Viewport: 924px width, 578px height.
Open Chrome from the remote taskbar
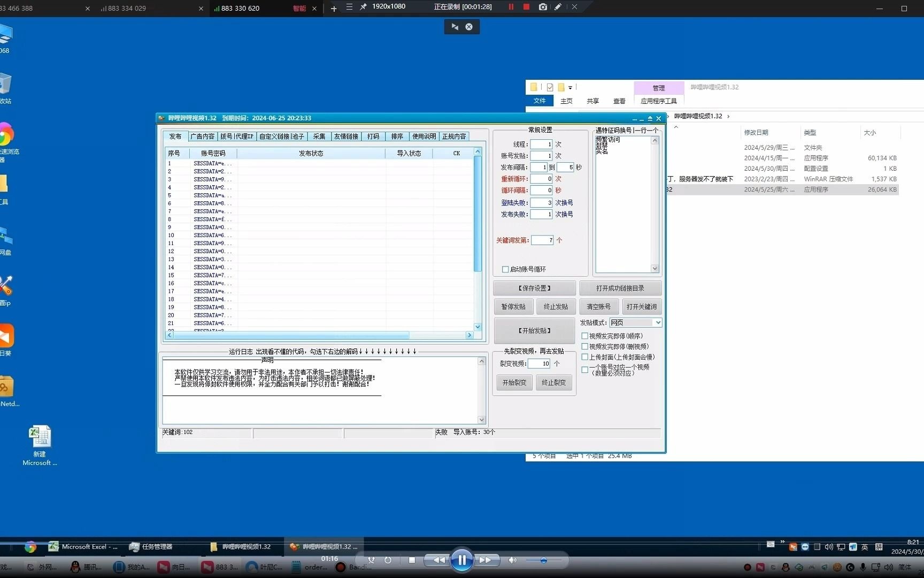tap(30, 547)
